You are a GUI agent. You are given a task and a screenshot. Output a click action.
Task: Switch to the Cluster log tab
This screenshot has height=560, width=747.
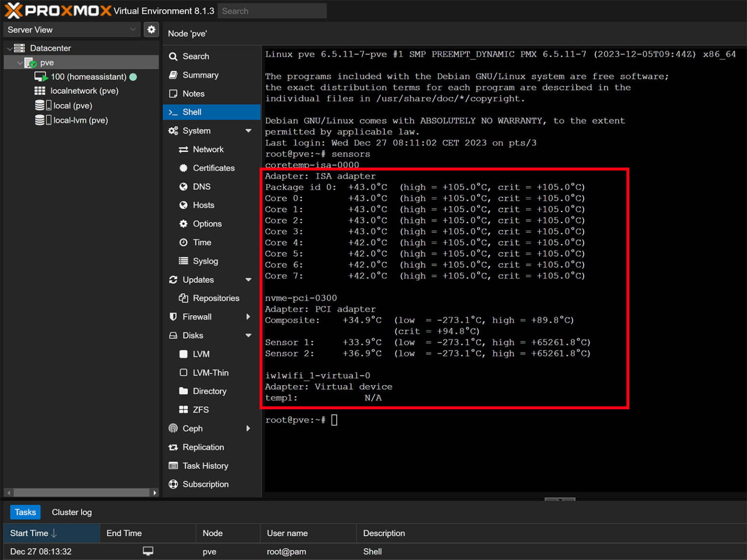pos(71,512)
